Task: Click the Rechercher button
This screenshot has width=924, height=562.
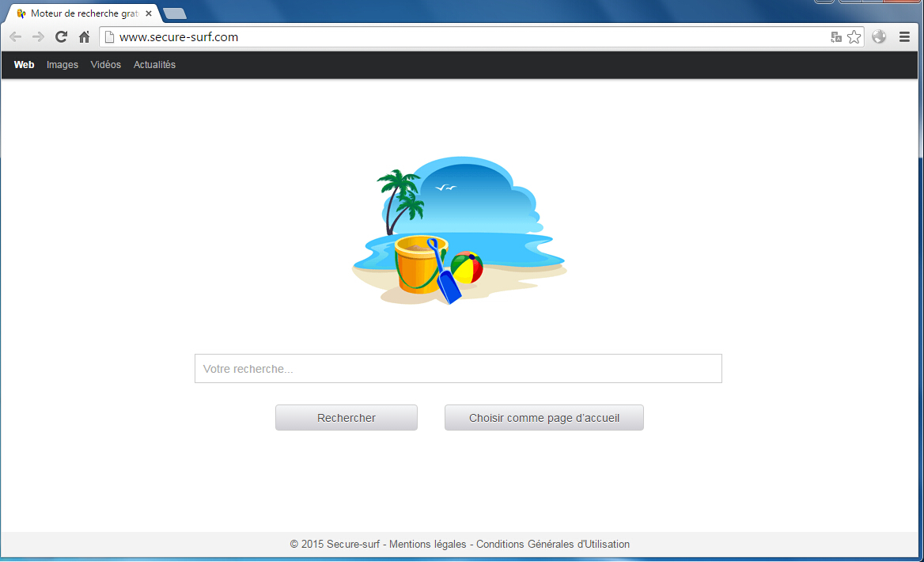Action: pos(346,417)
